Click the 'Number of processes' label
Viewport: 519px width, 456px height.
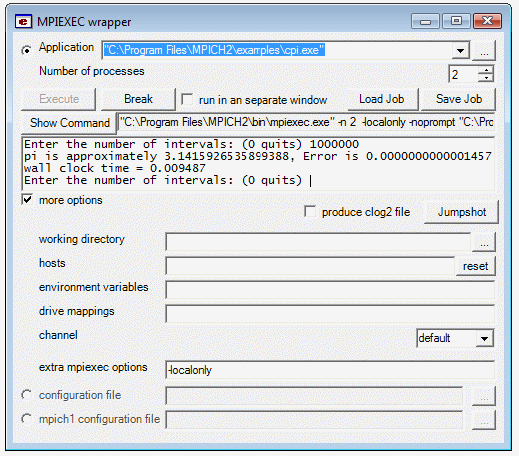92,71
